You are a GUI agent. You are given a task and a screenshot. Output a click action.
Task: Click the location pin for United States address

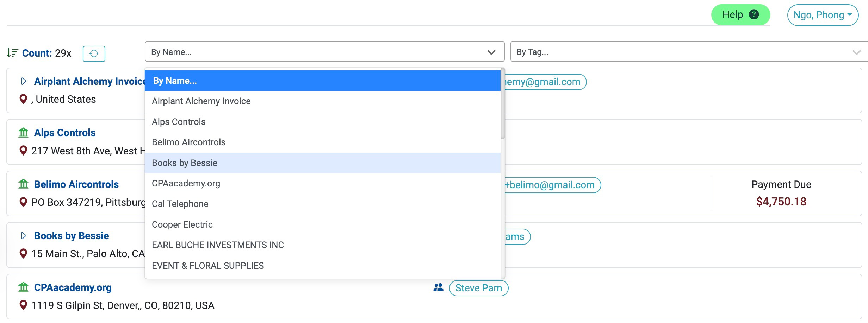pyautogui.click(x=23, y=99)
